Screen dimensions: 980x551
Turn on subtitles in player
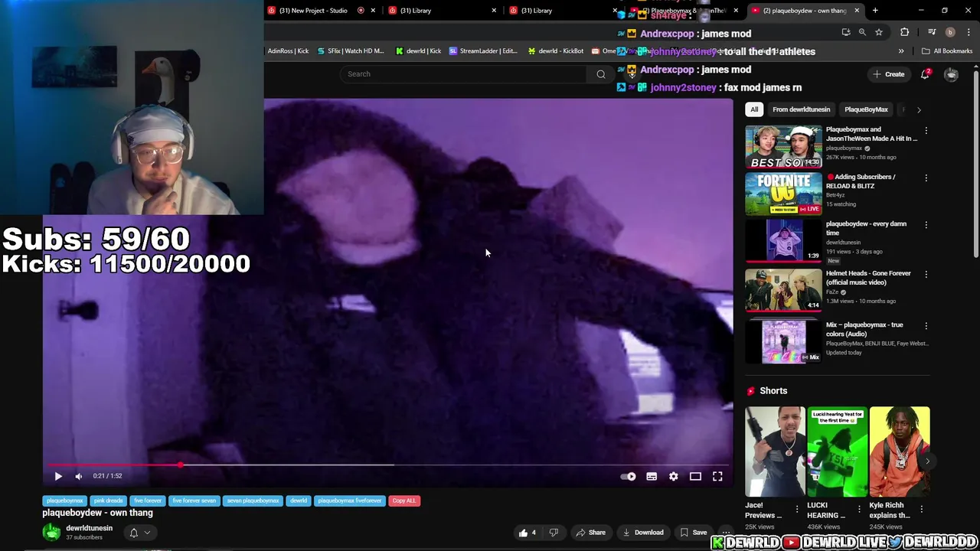652,476
